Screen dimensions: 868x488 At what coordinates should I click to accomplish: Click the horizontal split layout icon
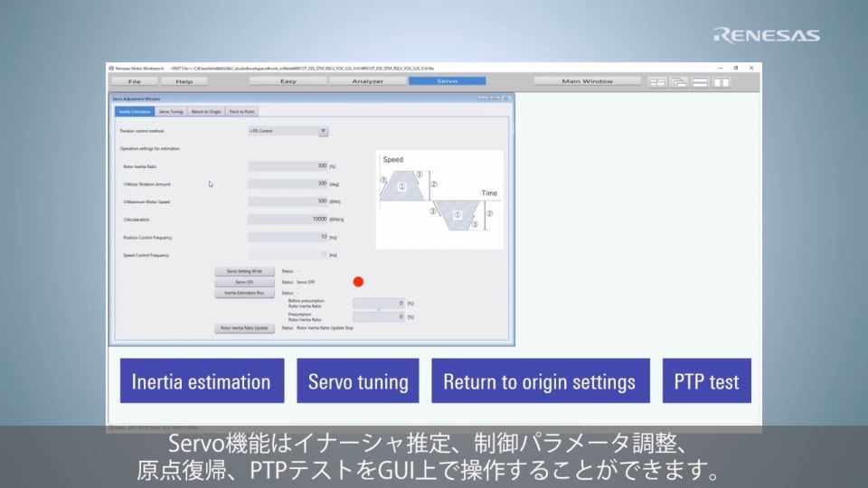pyautogui.click(x=700, y=82)
